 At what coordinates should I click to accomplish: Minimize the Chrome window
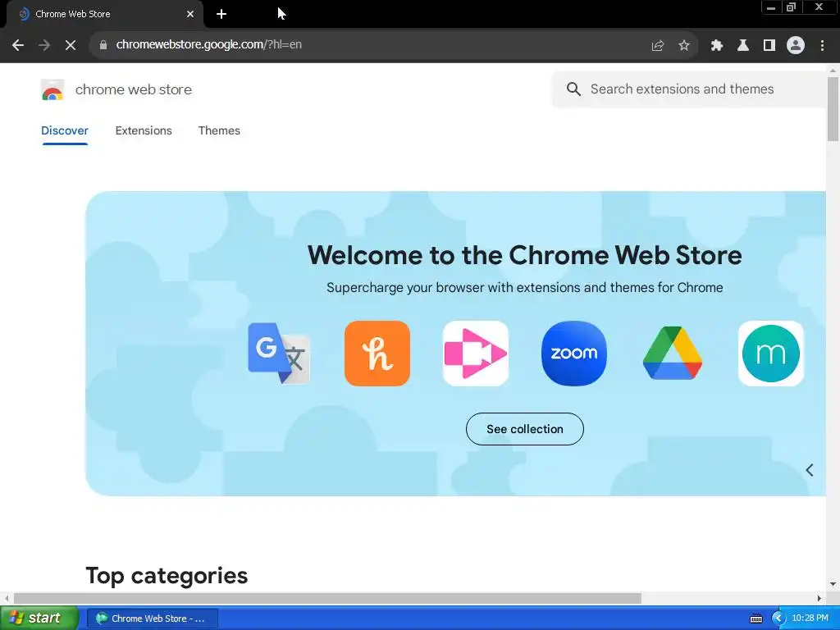pos(771,7)
